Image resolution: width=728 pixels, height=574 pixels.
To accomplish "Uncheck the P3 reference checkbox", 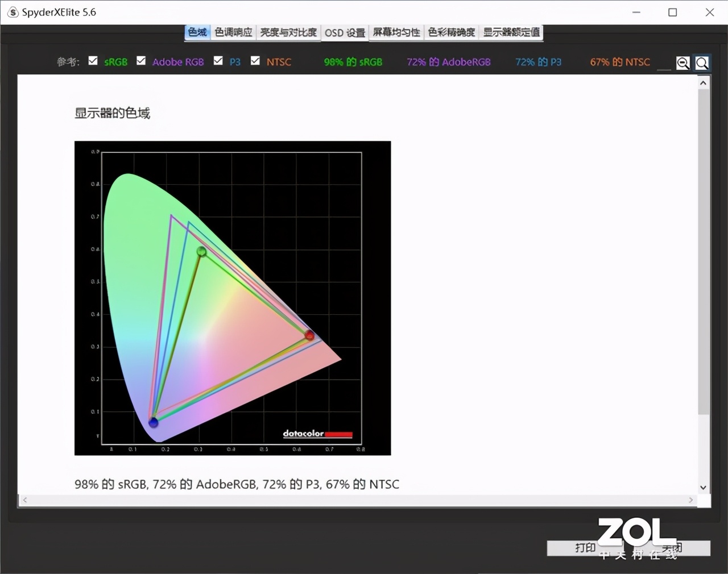I will 218,60.
